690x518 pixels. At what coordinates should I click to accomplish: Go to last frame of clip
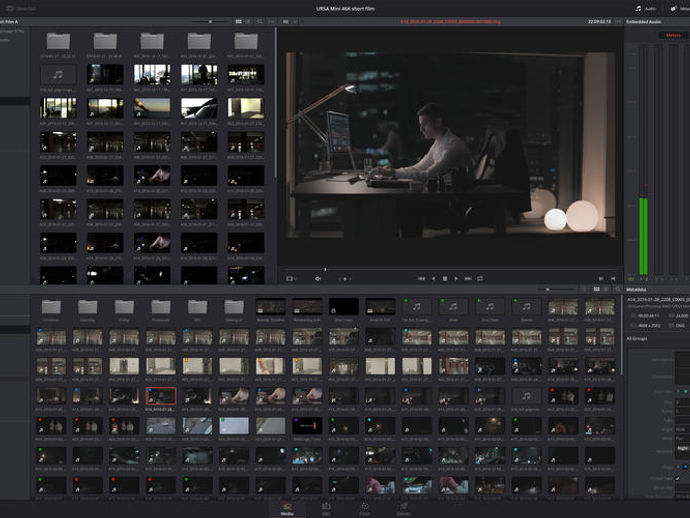point(468,279)
